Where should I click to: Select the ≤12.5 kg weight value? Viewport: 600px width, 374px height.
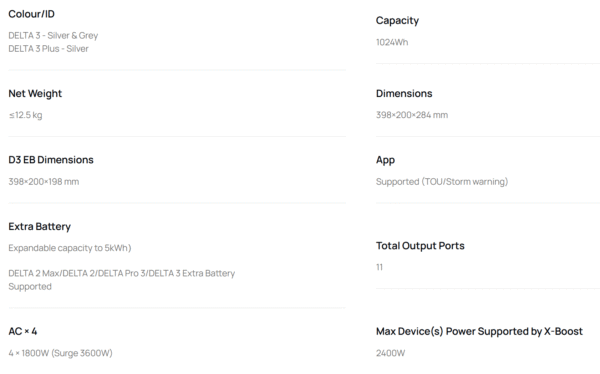[25, 115]
